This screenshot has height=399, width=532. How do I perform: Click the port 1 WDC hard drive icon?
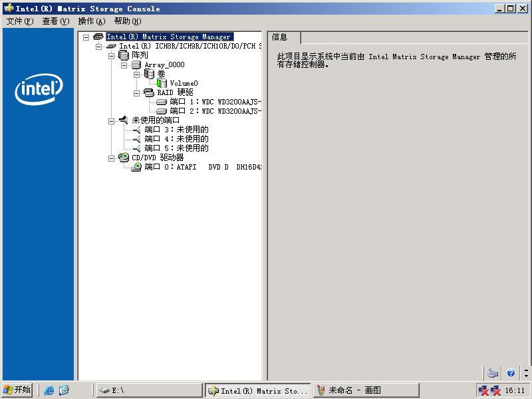[x=161, y=102]
